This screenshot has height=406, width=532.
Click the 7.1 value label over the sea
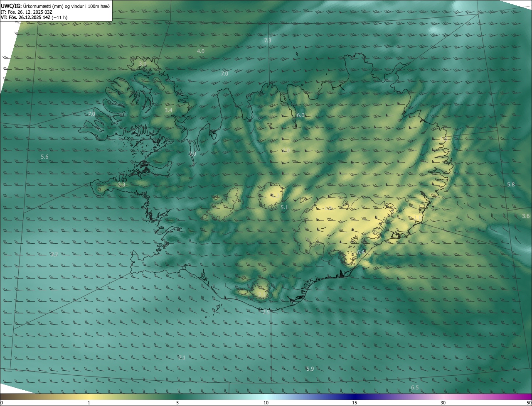[182, 357]
